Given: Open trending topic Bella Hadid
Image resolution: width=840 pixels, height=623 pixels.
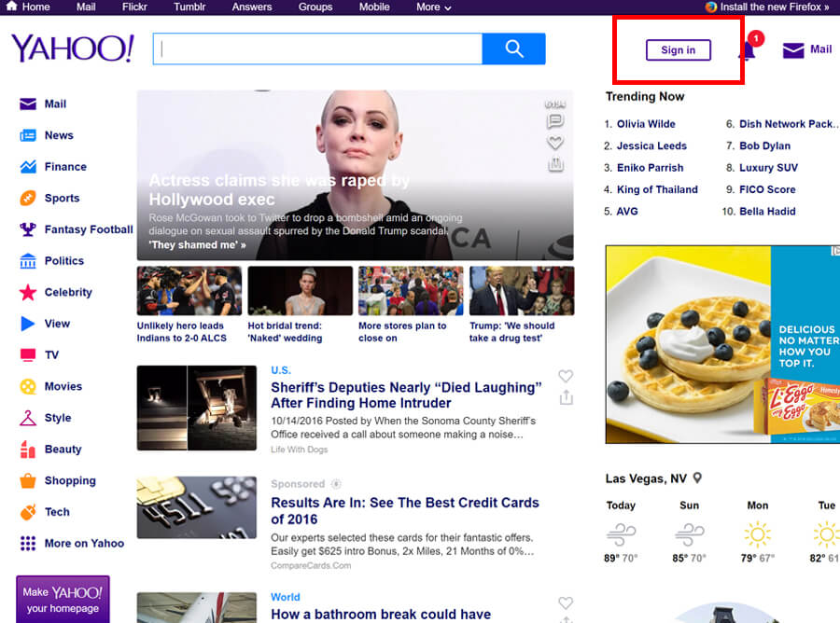Looking at the screenshot, I should [x=767, y=212].
